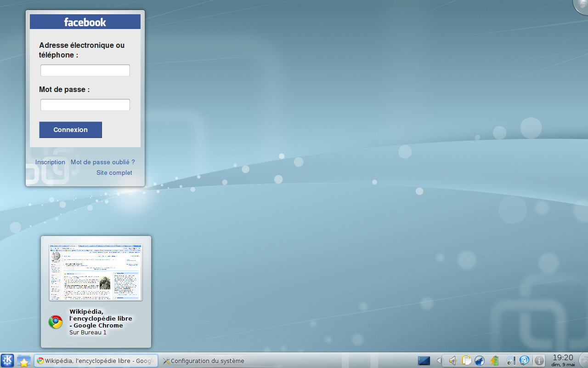Open the Plasma desktop toolbox in the corner
Image resolution: width=588 pixels, height=368 pixels.
(x=582, y=6)
